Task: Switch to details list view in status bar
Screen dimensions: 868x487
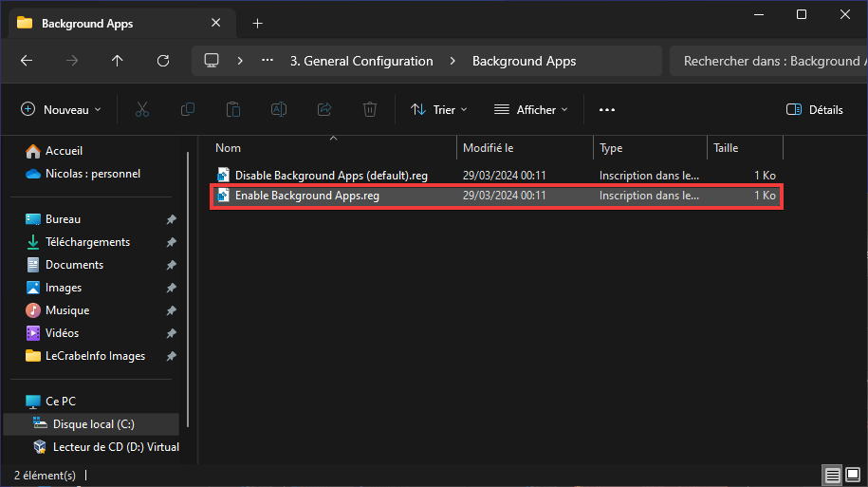Action: (832, 475)
